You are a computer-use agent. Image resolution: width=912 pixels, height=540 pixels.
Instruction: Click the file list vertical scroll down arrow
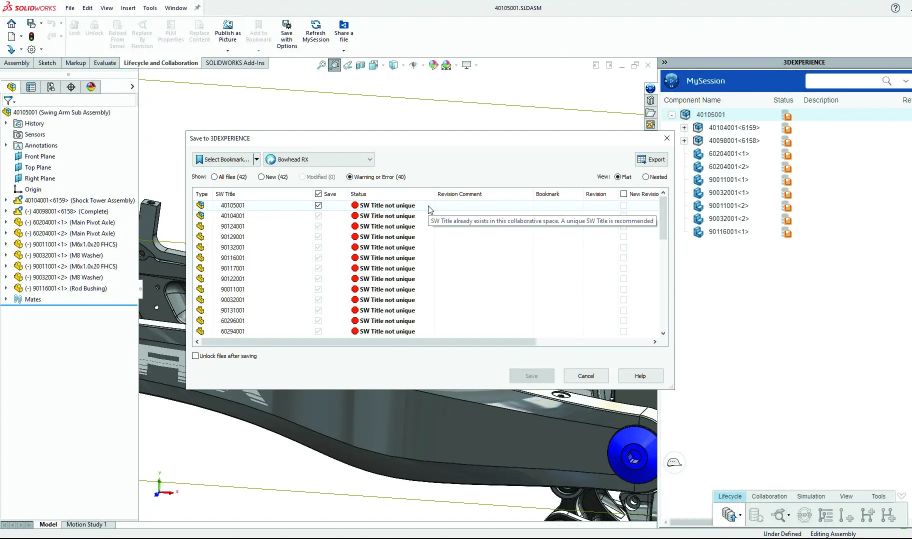663,333
